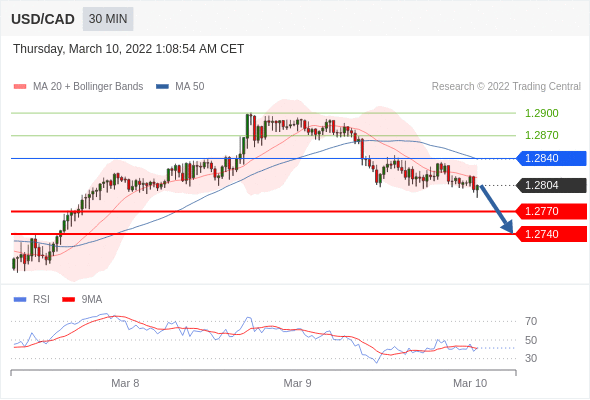
Task: Toggle the 9MA legend entry
Action: tap(82, 300)
